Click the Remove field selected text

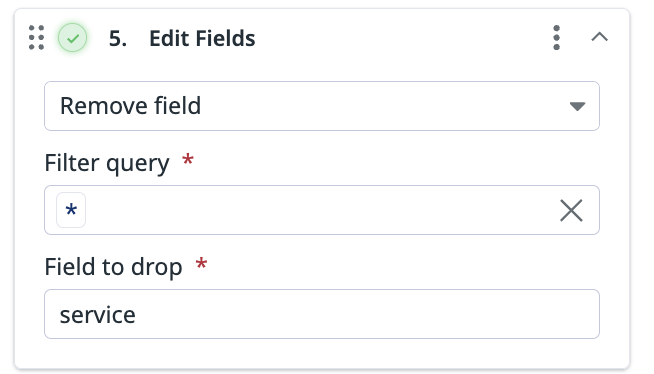tap(131, 105)
